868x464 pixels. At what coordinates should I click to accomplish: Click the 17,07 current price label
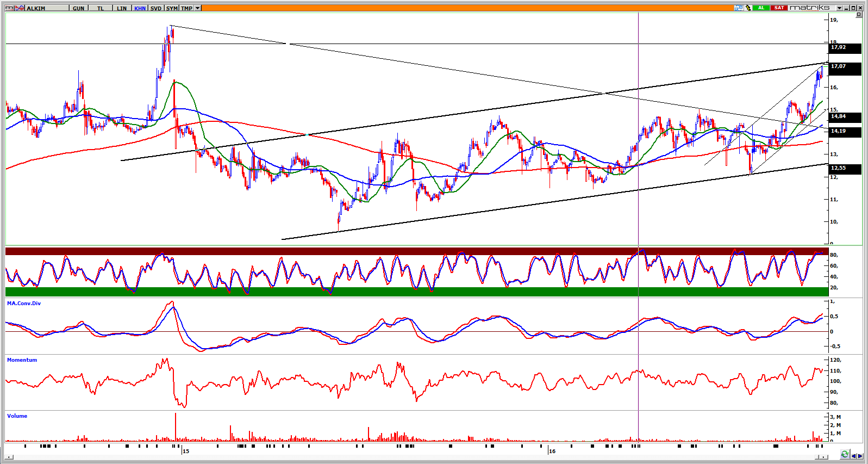point(845,69)
